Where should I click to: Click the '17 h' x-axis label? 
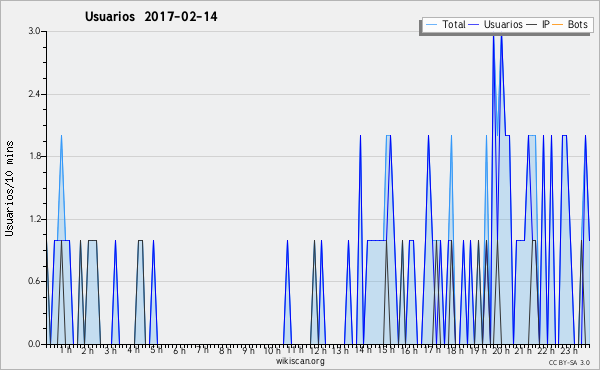(x=432, y=350)
